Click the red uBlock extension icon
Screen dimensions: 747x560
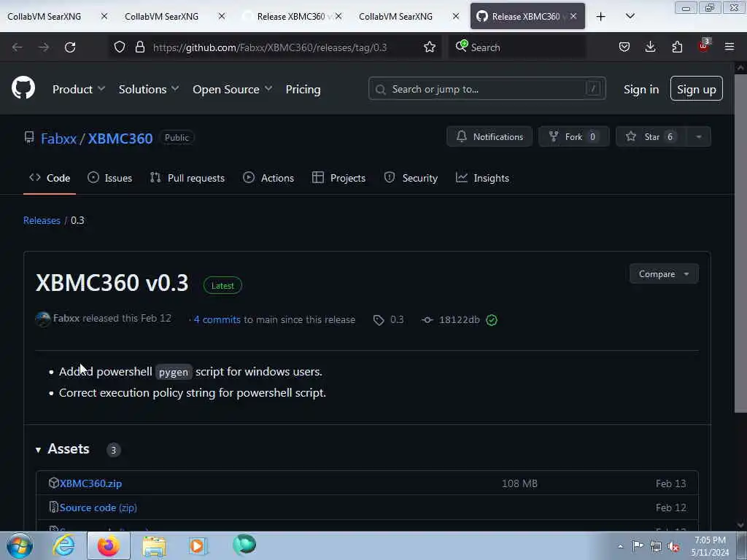(x=704, y=46)
